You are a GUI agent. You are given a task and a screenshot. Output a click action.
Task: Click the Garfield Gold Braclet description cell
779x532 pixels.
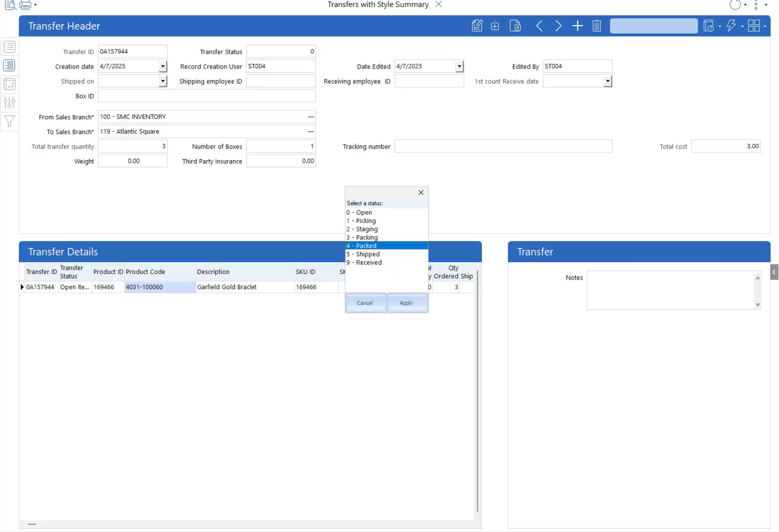coord(245,287)
